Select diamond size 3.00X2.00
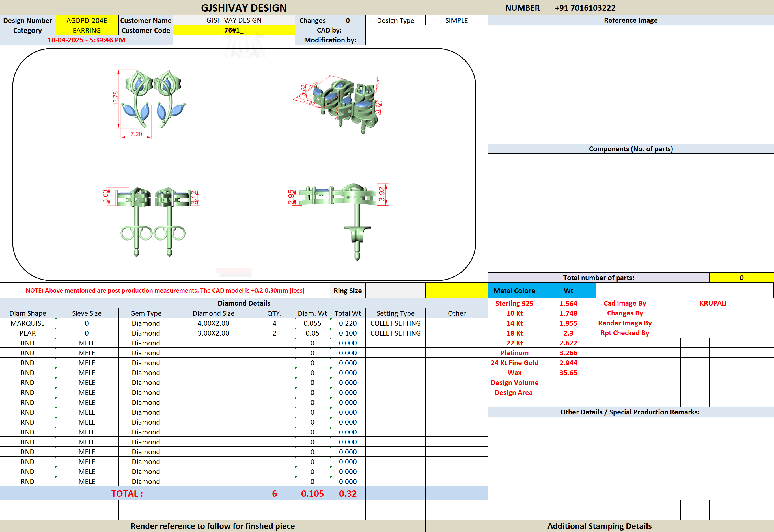The width and height of the screenshot is (774, 532). coord(214,333)
